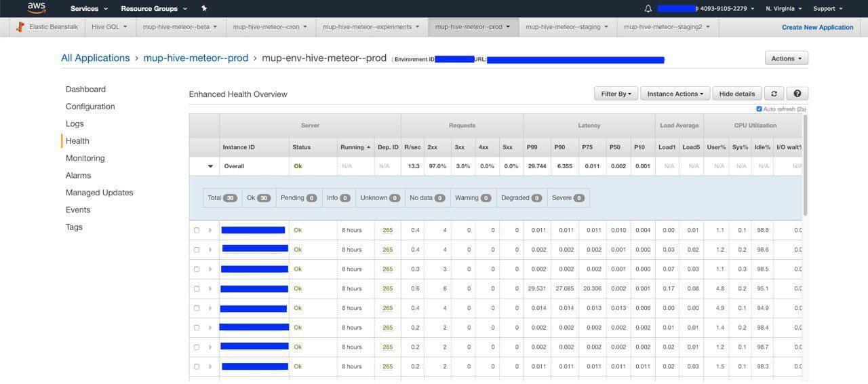Screen dimensions: 868x384
Task: Select checkbox of instance with 98.4 Idle%
Action: pos(197,328)
